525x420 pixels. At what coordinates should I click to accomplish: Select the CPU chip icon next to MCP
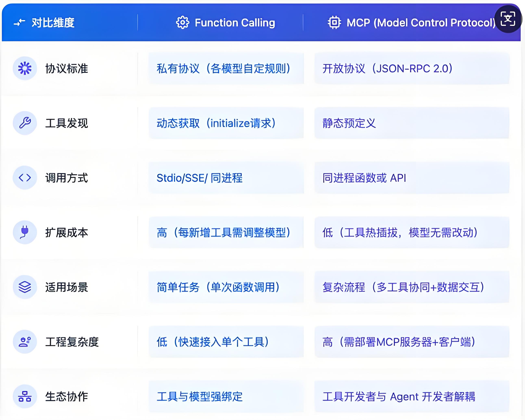[335, 23]
